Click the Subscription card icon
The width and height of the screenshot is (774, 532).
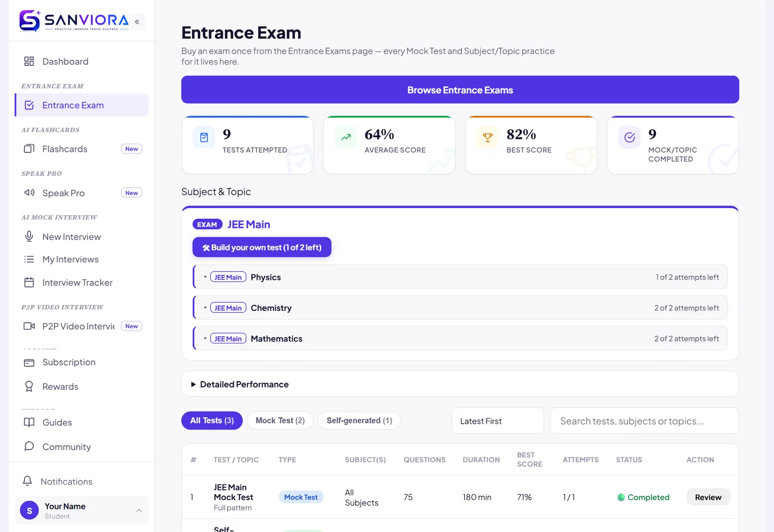29,362
